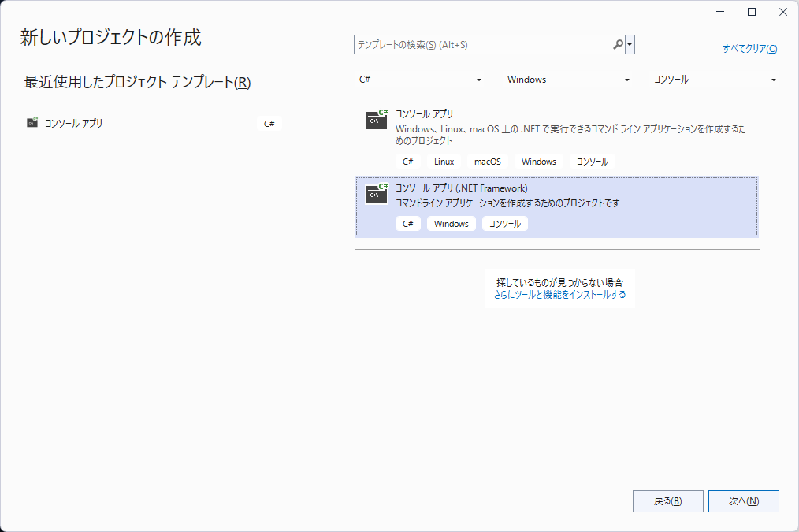Click the macOS tag on the first template
Image resolution: width=799 pixels, height=532 pixels.
(487, 162)
